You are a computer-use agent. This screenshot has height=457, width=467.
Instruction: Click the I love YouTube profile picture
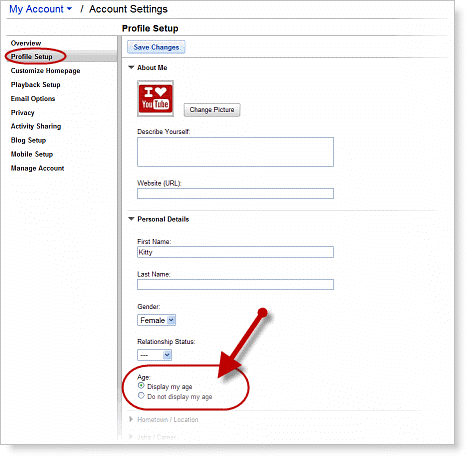tap(155, 98)
